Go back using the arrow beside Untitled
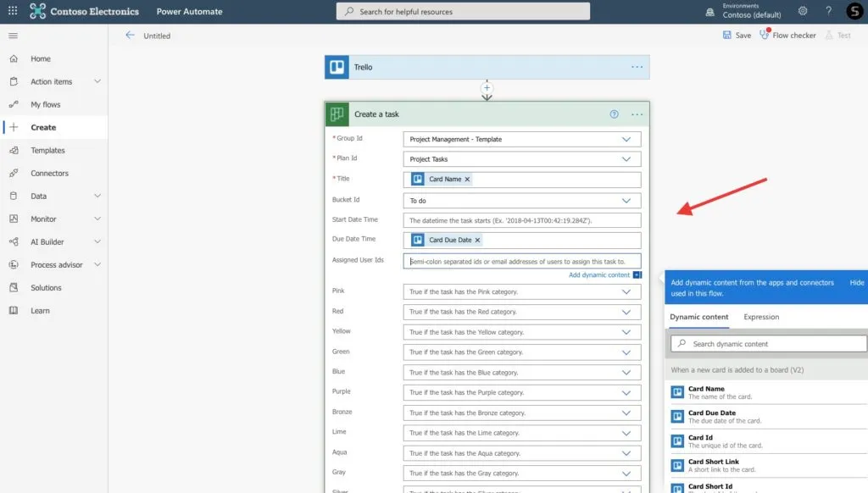Screen dimensions: 868x493 pos(130,35)
